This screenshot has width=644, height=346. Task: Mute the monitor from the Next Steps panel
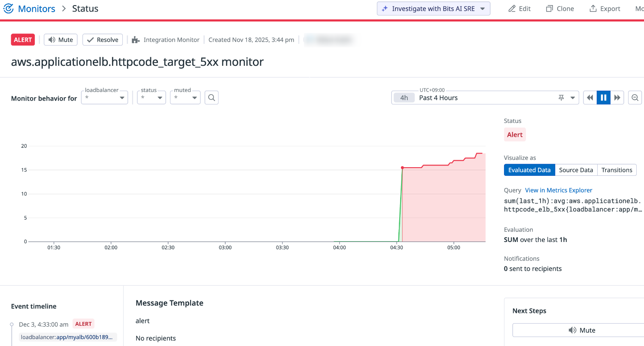point(583,330)
